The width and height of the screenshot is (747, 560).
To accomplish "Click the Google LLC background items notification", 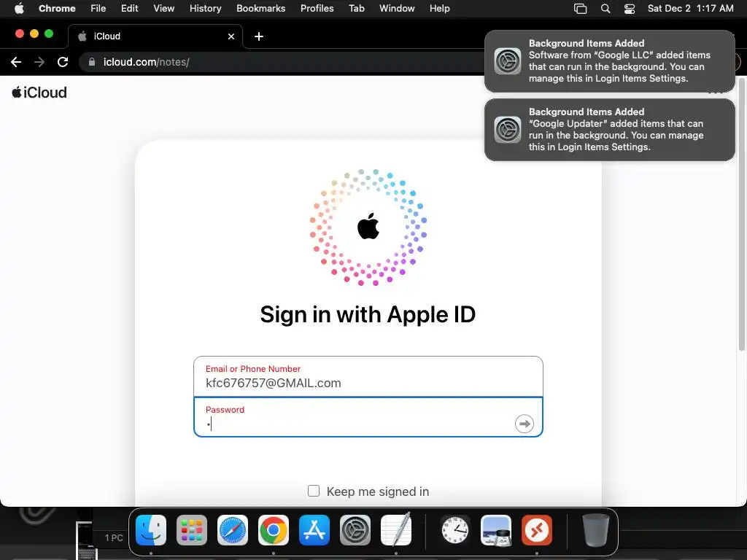I will (610, 61).
